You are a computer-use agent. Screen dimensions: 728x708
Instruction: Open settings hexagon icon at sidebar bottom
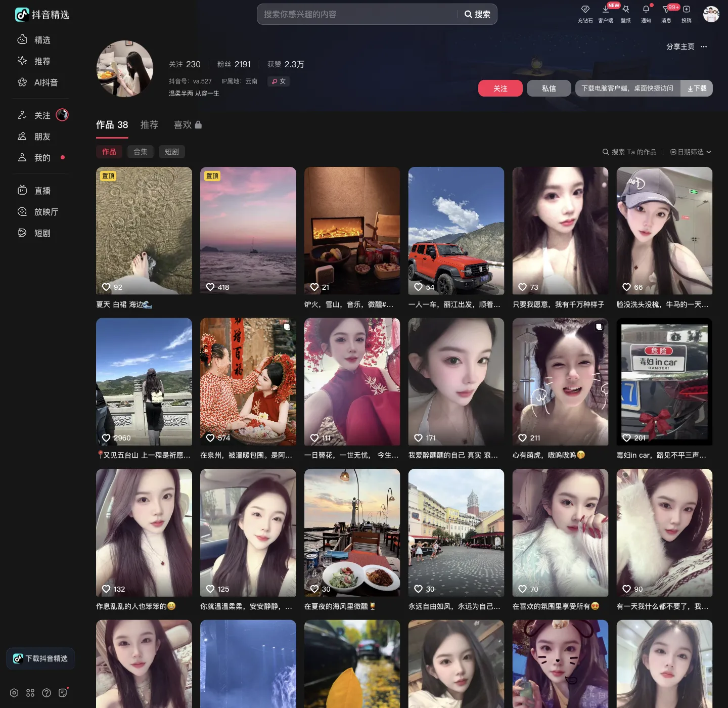click(x=14, y=693)
